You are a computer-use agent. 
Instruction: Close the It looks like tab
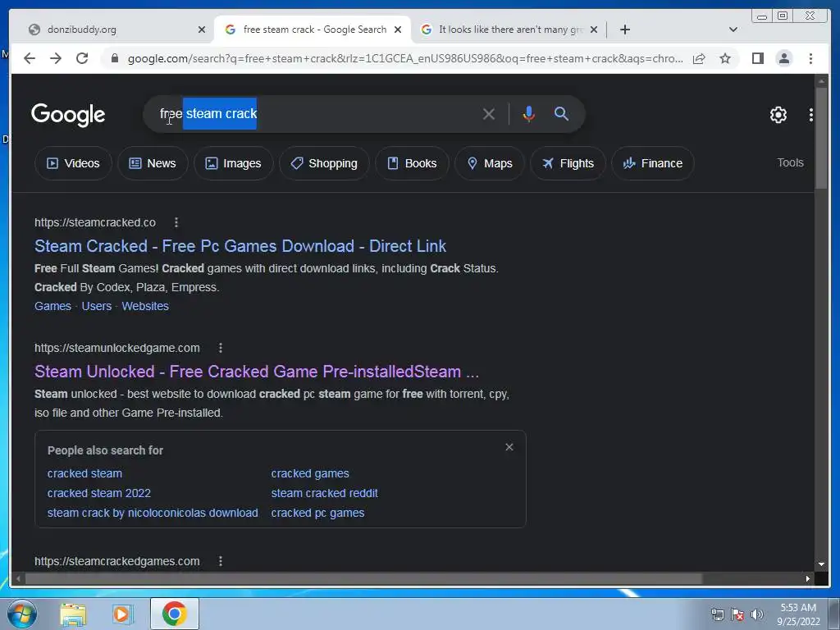point(594,30)
